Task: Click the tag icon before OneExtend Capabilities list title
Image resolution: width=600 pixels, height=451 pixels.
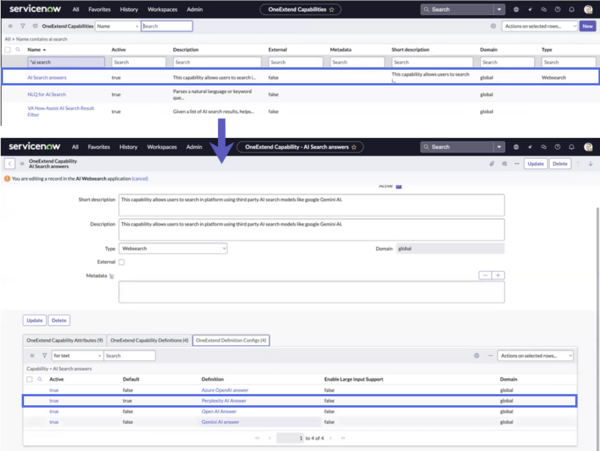Action: (x=35, y=26)
